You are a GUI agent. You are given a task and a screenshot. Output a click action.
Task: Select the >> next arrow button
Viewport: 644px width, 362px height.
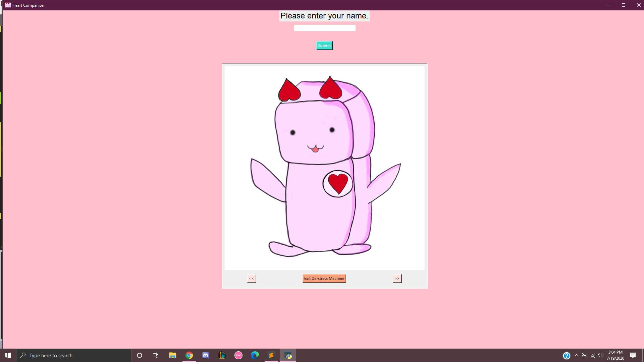click(397, 278)
